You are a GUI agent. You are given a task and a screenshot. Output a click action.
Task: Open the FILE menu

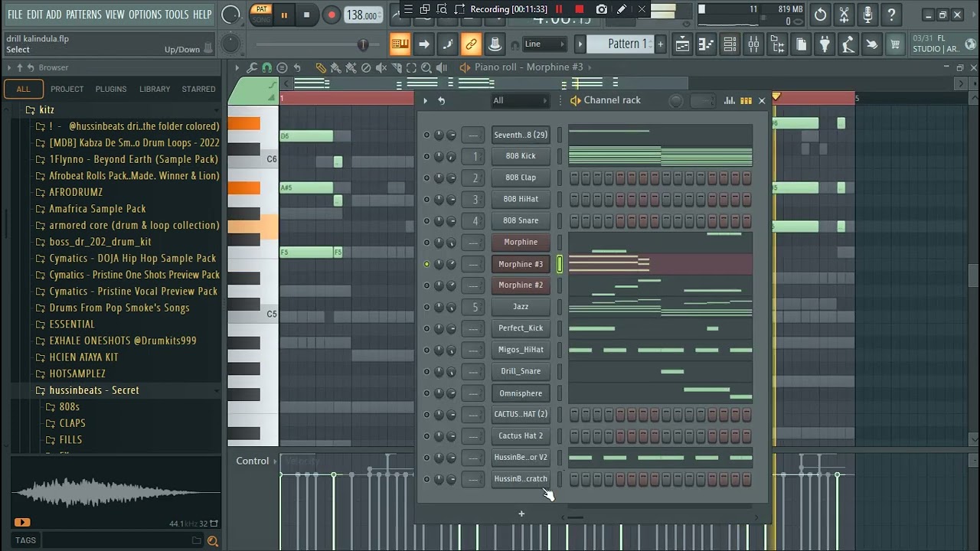tap(15, 15)
